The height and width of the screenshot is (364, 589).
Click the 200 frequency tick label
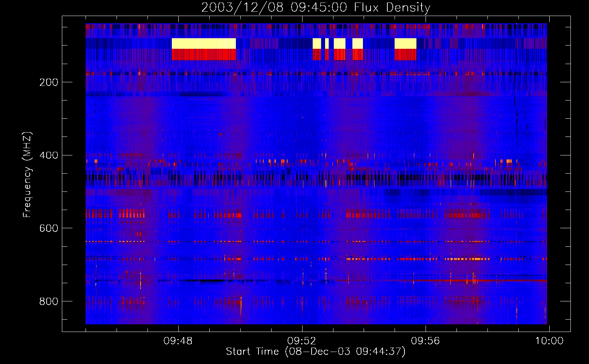point(49,82)
